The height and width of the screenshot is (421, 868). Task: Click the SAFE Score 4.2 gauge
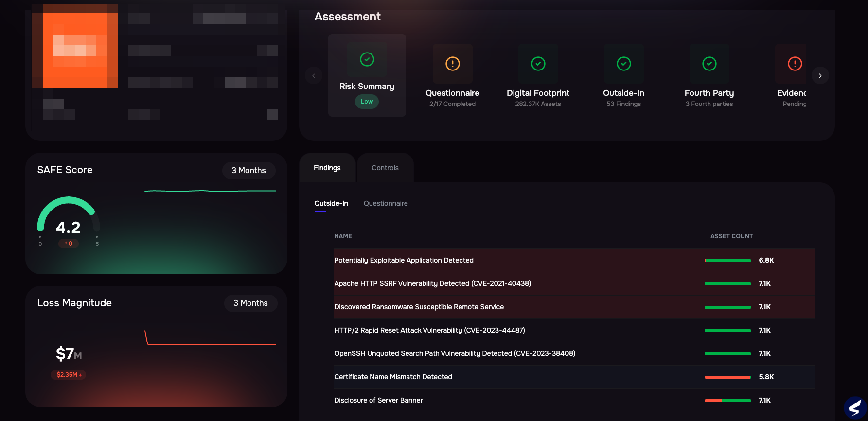[69, 221]
